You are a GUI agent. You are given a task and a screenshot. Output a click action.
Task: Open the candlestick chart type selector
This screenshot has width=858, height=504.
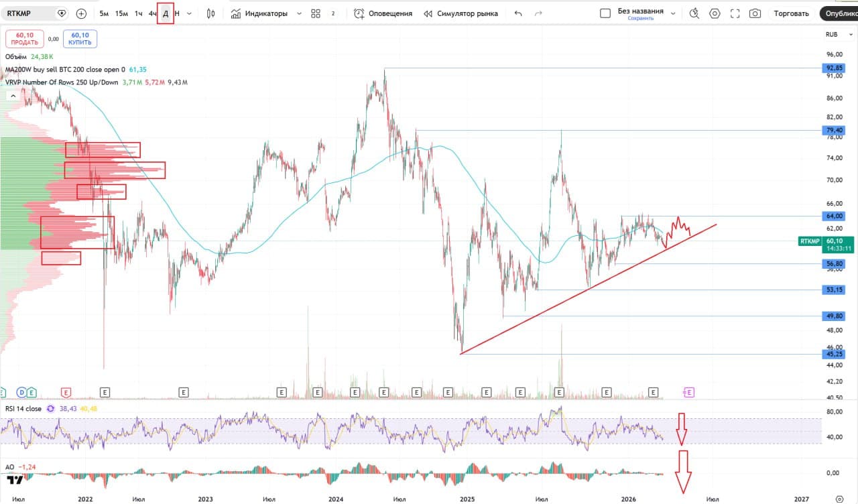coord(211,13)
